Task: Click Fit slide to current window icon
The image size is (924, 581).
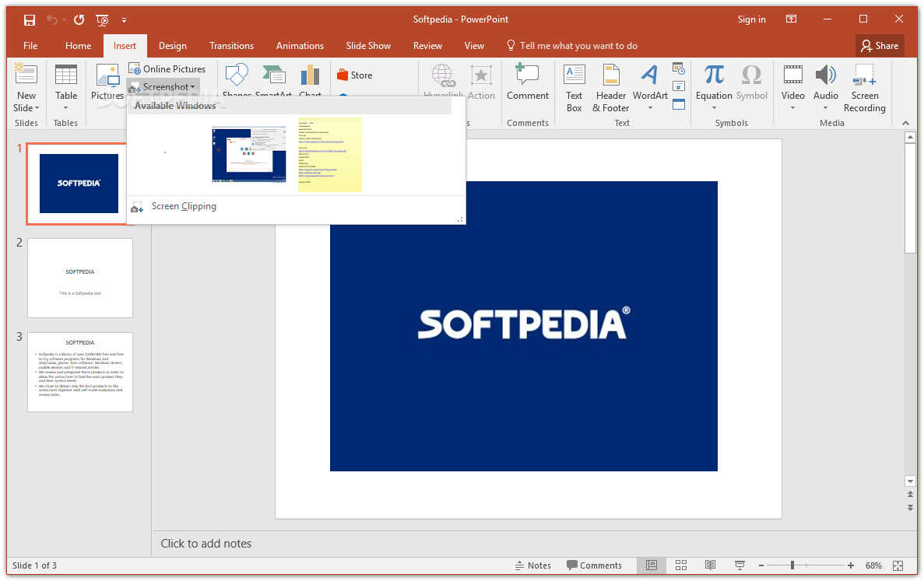Action: click(x=898, y=565)
